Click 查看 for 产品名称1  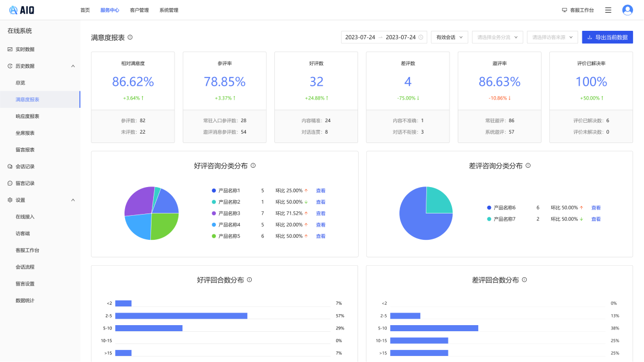point(321,191)
